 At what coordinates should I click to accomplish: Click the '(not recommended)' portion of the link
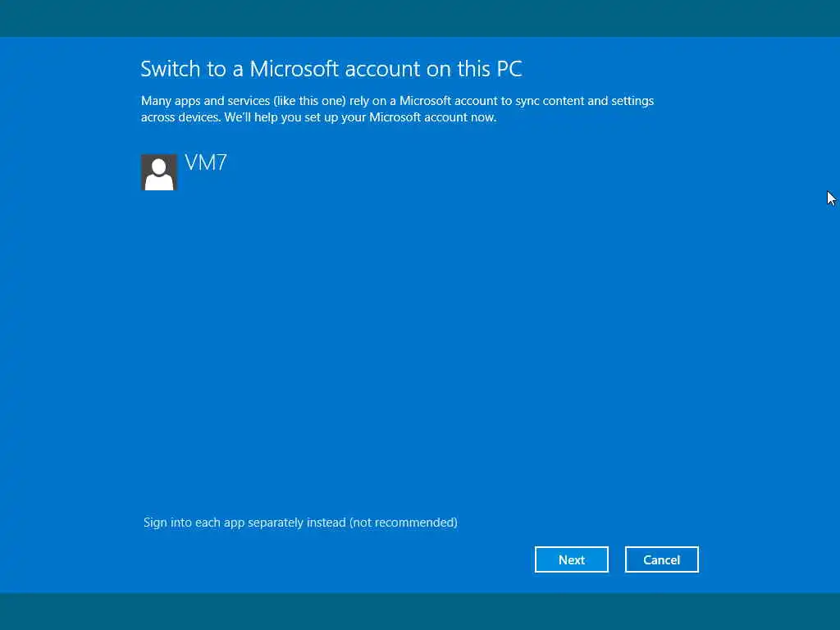[404, 523]
